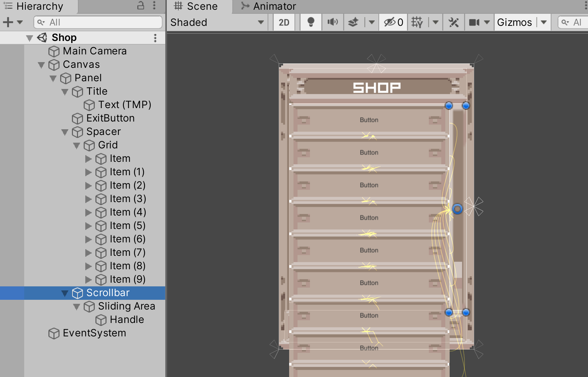Switch to the Animator tab
This screenshot has width=588, height=377.
click(269, 6)
